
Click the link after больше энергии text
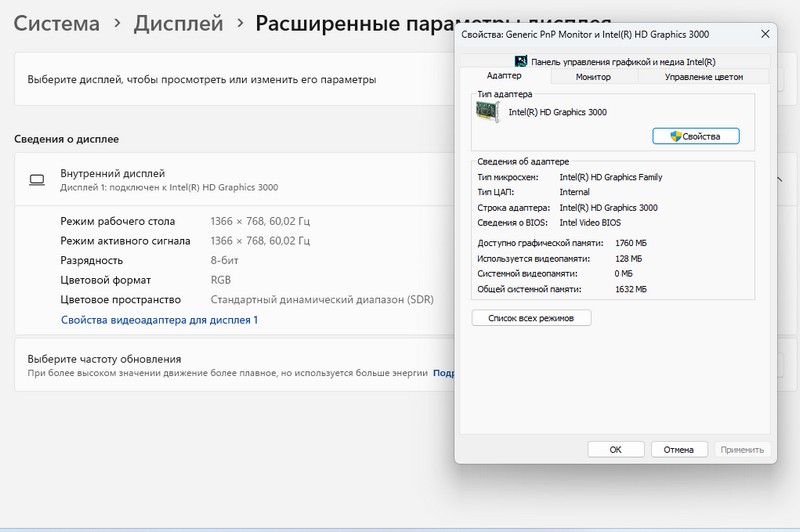[x=443, y=372]
